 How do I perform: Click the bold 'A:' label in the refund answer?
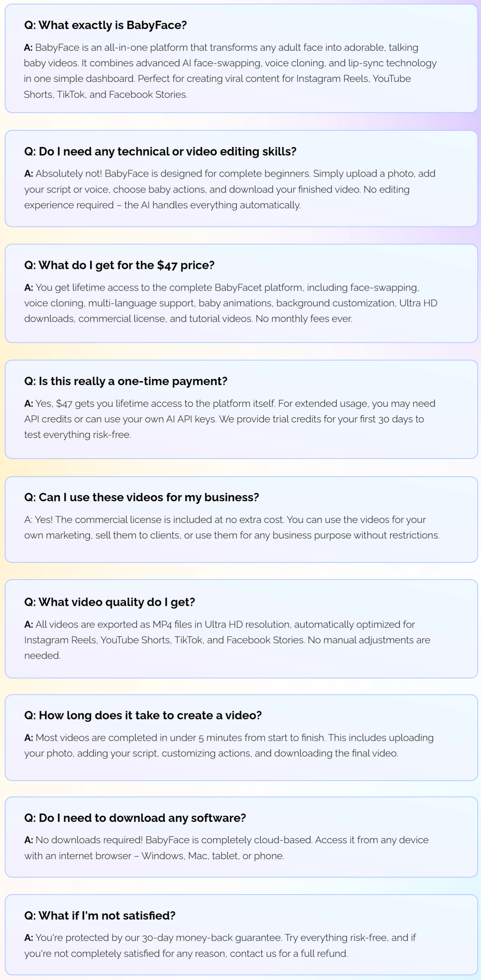click(29, 938)
